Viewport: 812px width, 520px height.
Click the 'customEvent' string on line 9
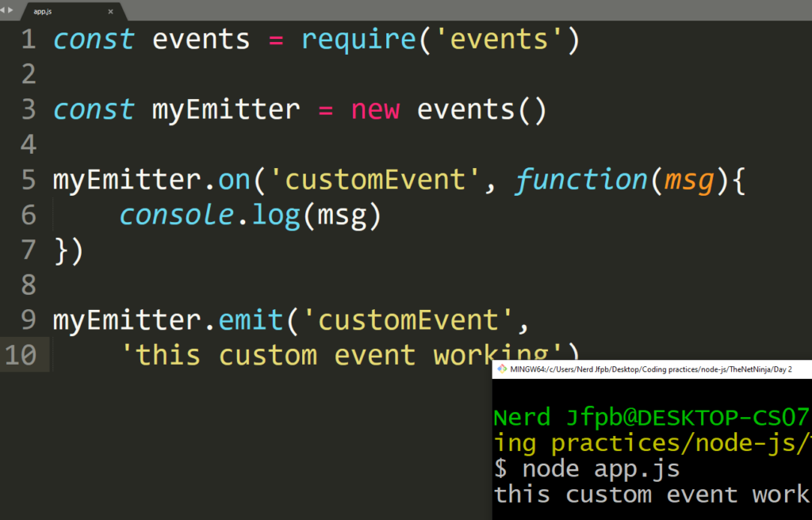(408, 320)
